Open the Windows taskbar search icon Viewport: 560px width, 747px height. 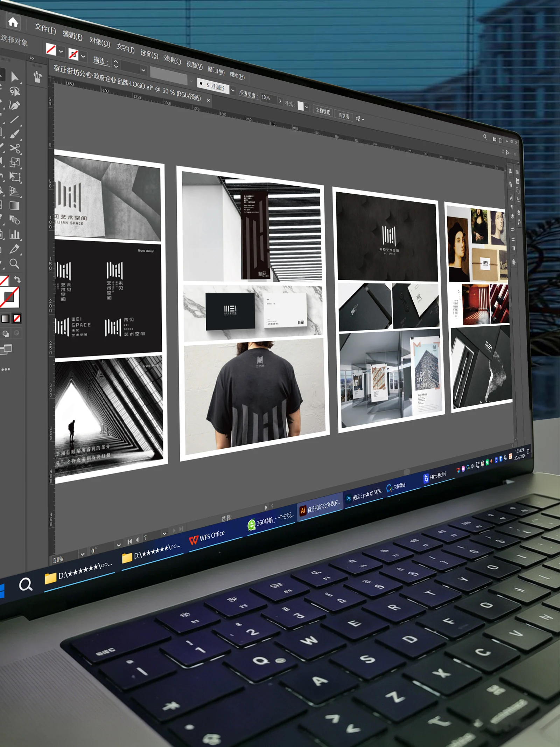(25, 584)
